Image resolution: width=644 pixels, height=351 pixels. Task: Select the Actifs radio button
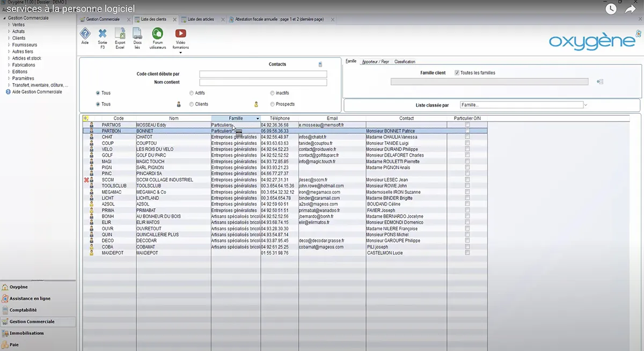[192, 93]
